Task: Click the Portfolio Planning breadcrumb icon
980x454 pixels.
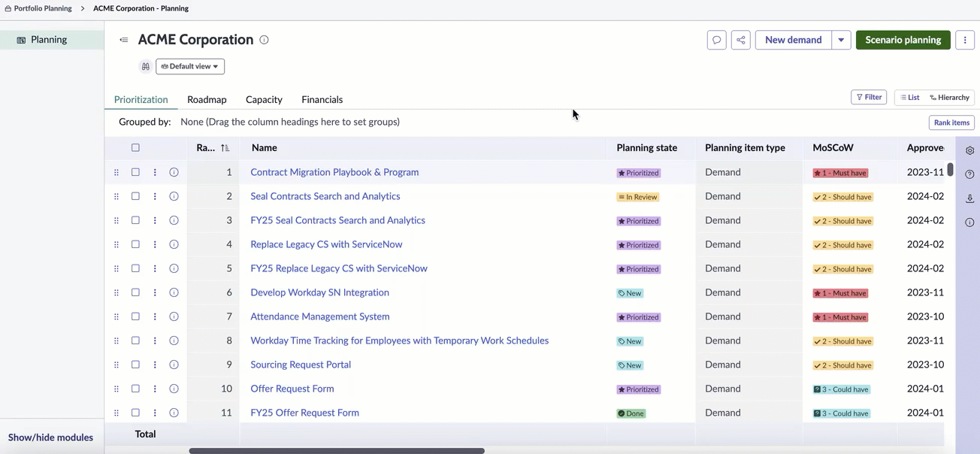Action: click(8, 8)
